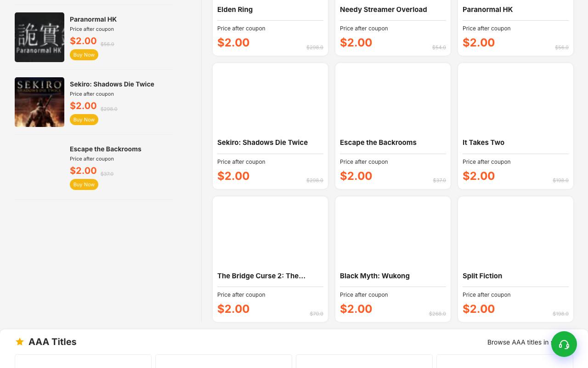Click the $2.00 price on Black Myth: Wukong

tap(356, 309)
